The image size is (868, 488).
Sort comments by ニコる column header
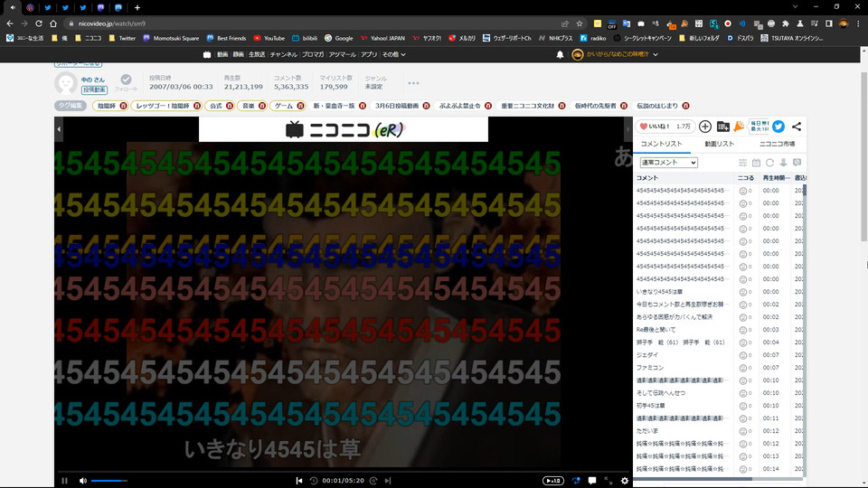[746, 178]
